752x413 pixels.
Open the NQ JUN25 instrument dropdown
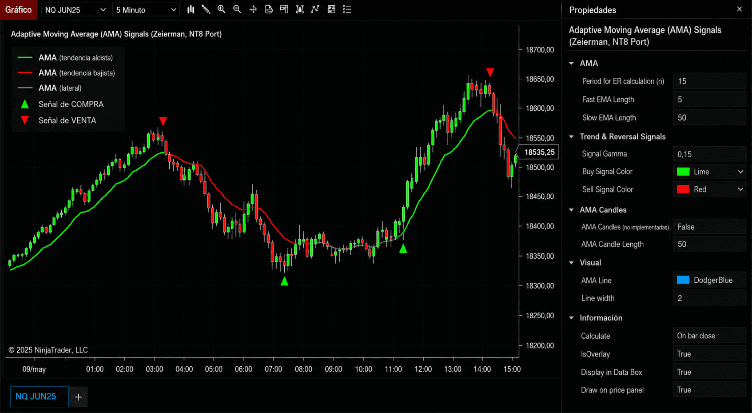point(75,10)
